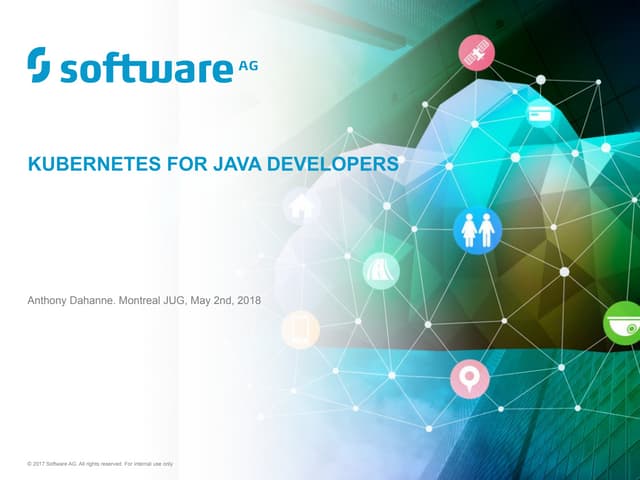
Task: Select the orange mobile device icon
Action: click(300, 329)
